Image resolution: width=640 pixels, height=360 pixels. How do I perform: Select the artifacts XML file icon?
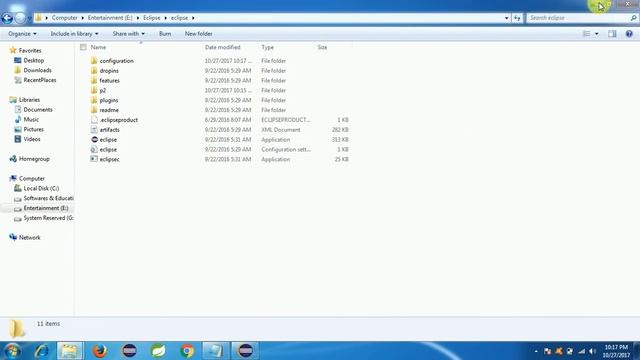click(94, 129)
